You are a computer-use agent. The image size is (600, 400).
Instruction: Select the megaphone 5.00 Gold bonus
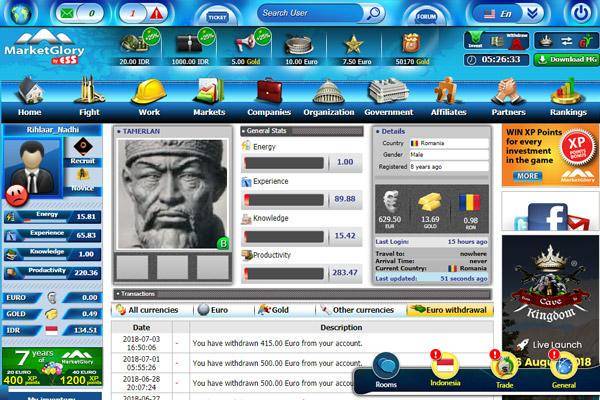(246, 48)
